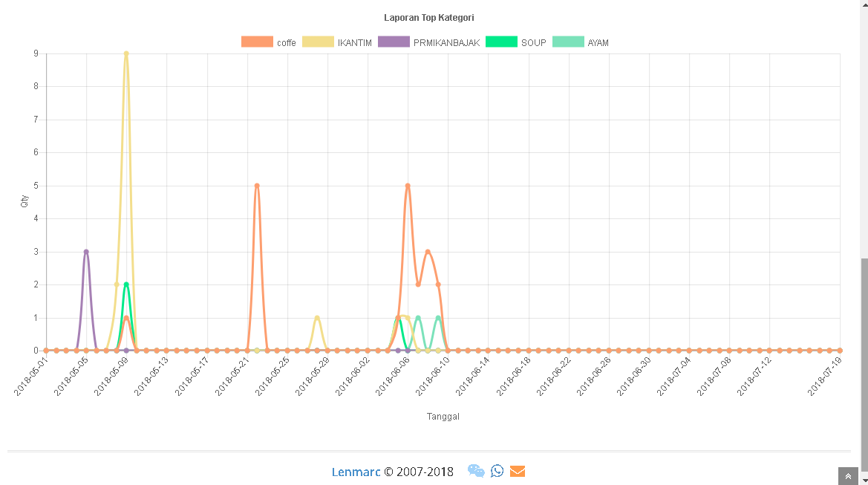Toggle PRMIKANBAJAK legend text
The image size is (868, 485).
click(446, 43)
